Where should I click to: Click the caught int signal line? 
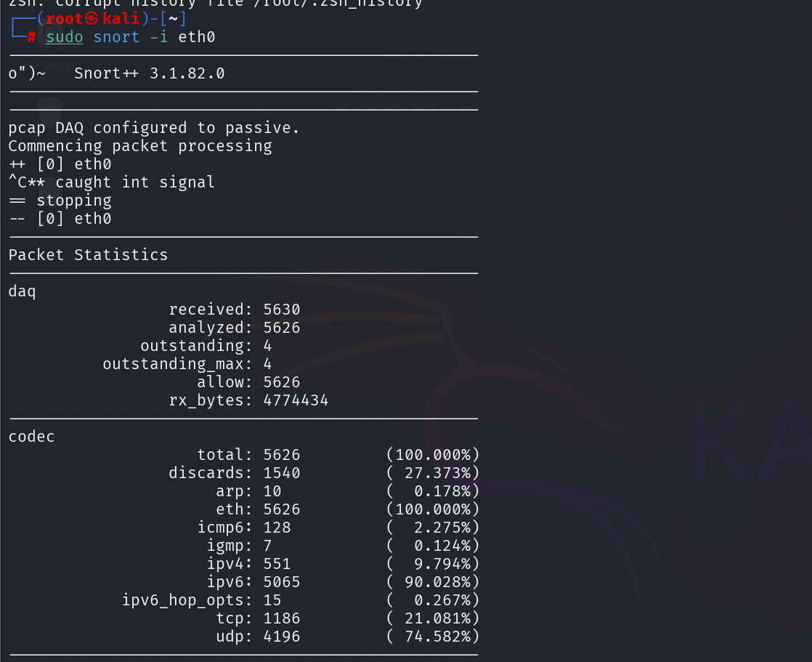point(111,182)
